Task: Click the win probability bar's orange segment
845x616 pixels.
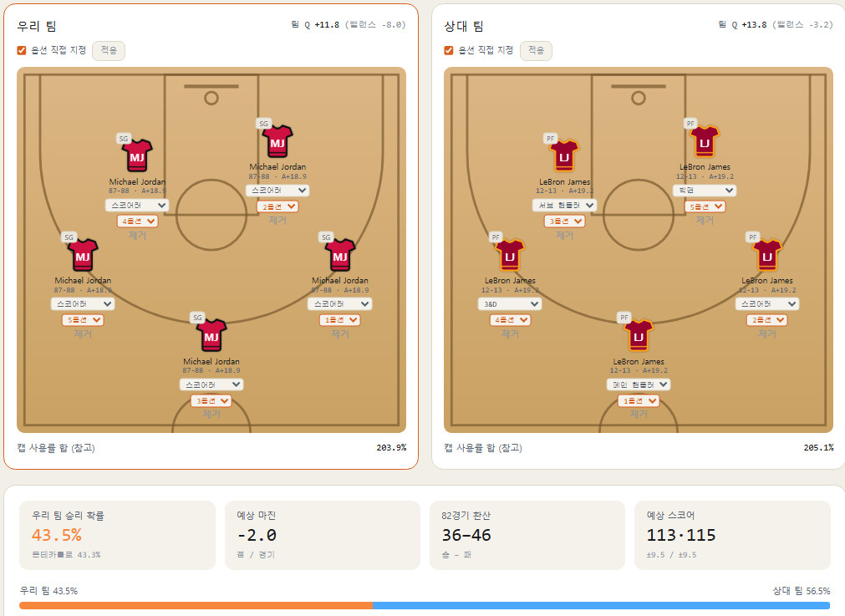Action: click(196, 606)
